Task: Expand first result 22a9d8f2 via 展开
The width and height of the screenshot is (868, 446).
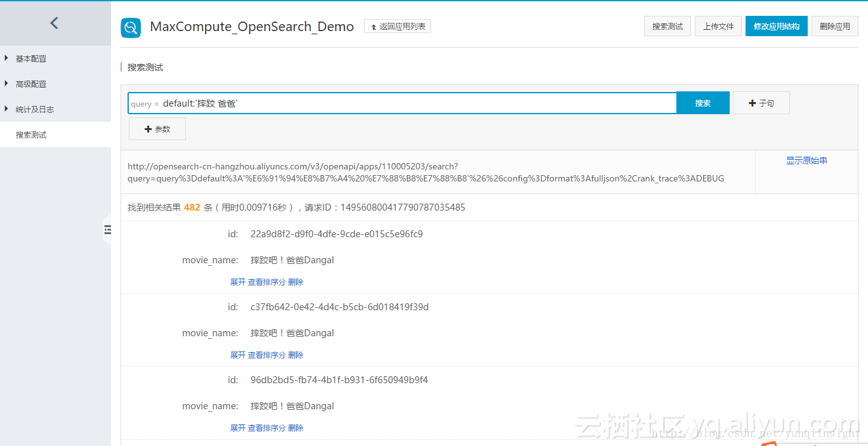Action: click(x=238, y=282)
